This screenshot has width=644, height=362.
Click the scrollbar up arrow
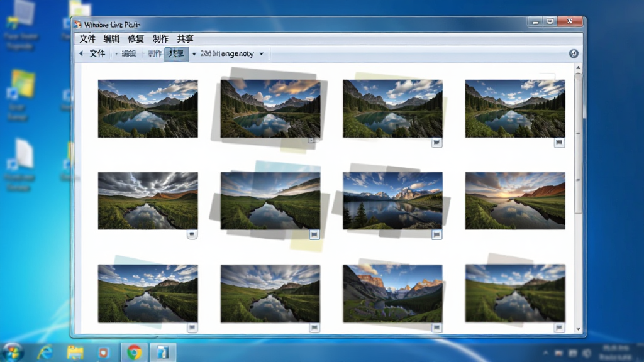579,67
